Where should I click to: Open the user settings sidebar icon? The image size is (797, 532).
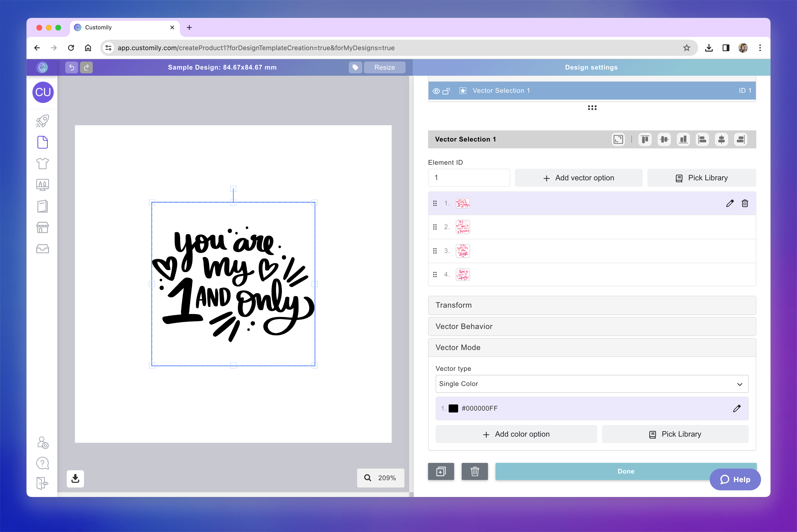(x=43, y=443)
